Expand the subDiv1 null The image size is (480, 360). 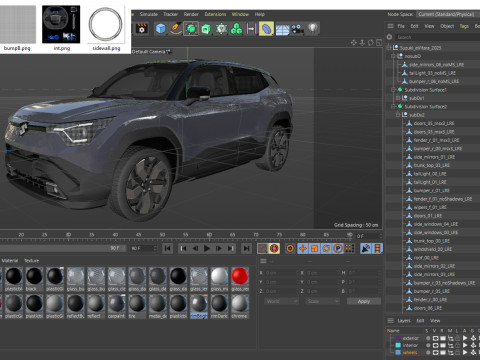(398, 98)
